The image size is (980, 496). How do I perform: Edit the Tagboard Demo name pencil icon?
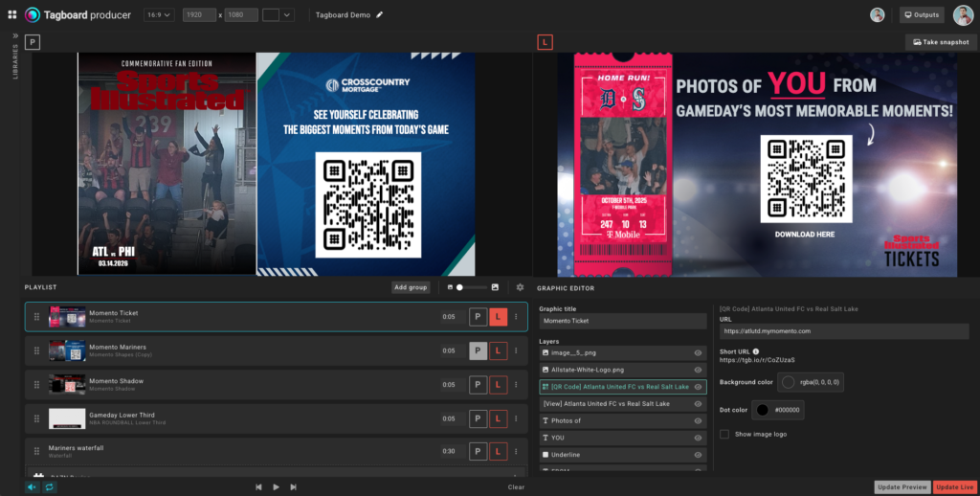[379, 15]
